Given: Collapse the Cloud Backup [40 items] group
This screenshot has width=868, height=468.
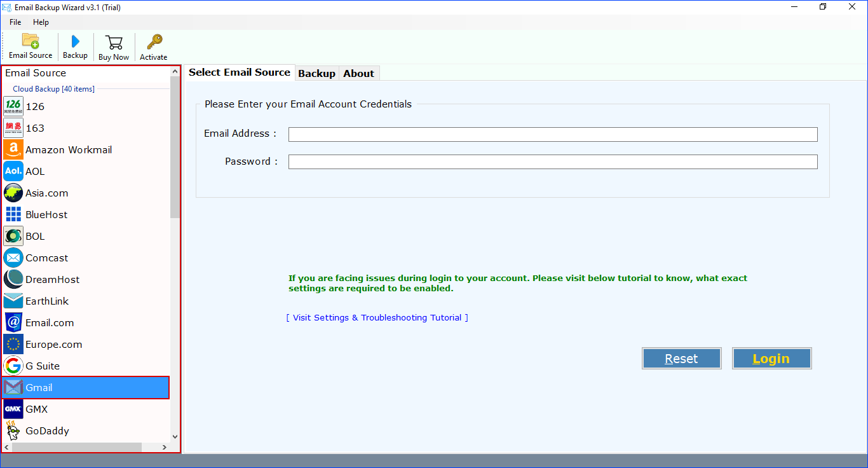Looking at the screenshot, I should [53, 89].
